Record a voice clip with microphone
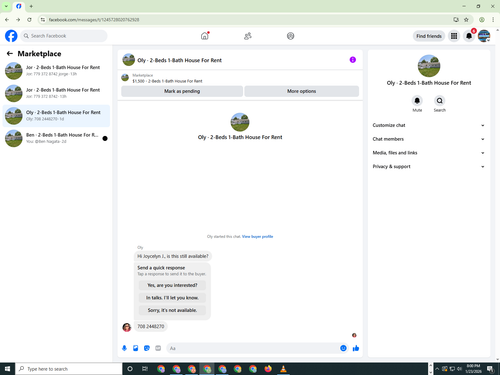Image resolution: width=500 pixels, height=375 pixels. point(124,348)
